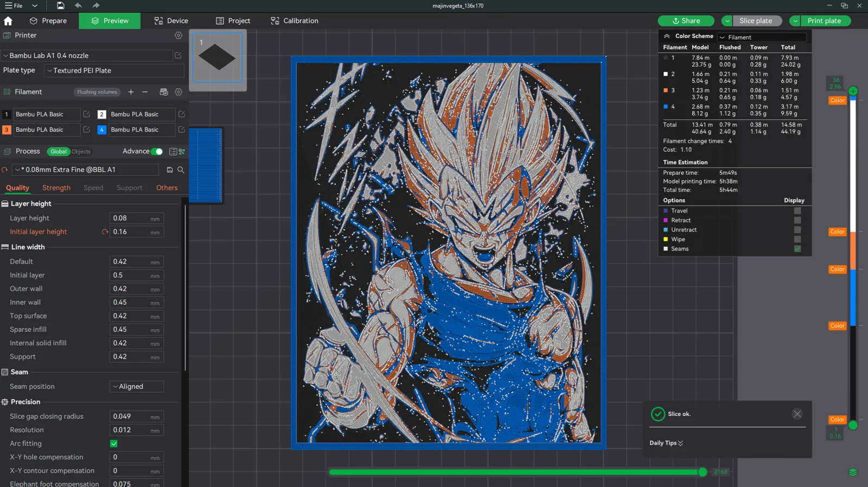Expand the File menu dropdown arrow

click(x=35, y=5)
